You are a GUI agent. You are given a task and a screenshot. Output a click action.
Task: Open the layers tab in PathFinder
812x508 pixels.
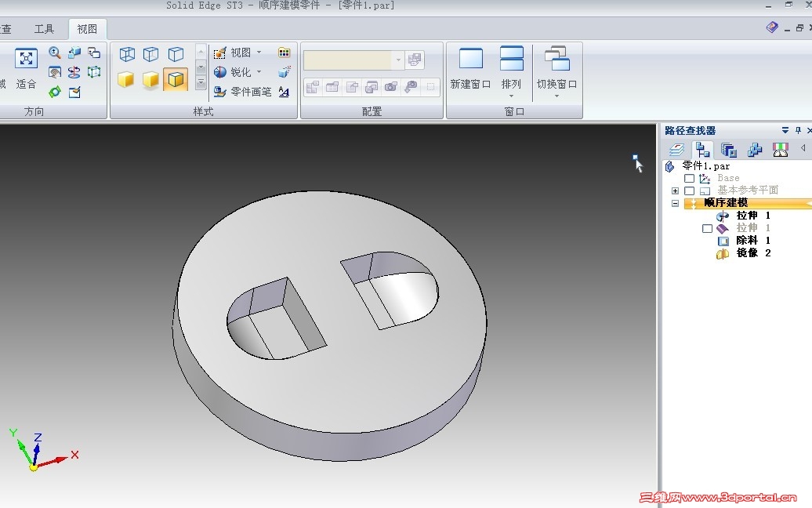pos(676,150)
